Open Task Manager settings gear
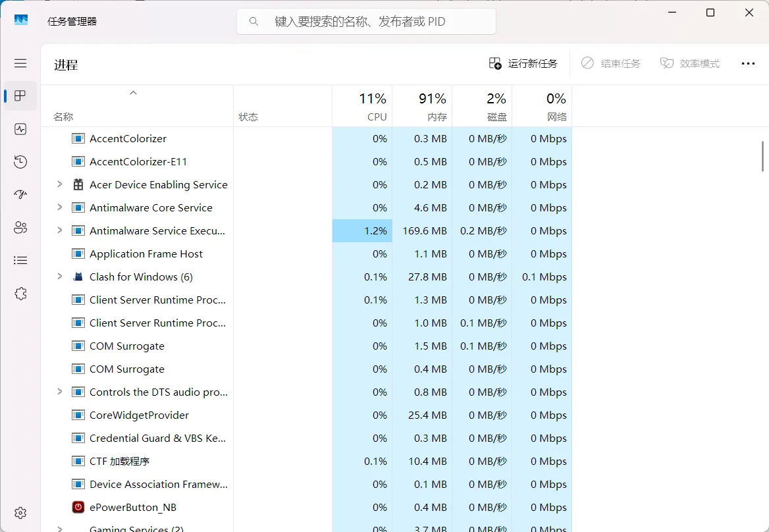The width and height of the screenshot is (769, 532). click(x=20, y=513)
